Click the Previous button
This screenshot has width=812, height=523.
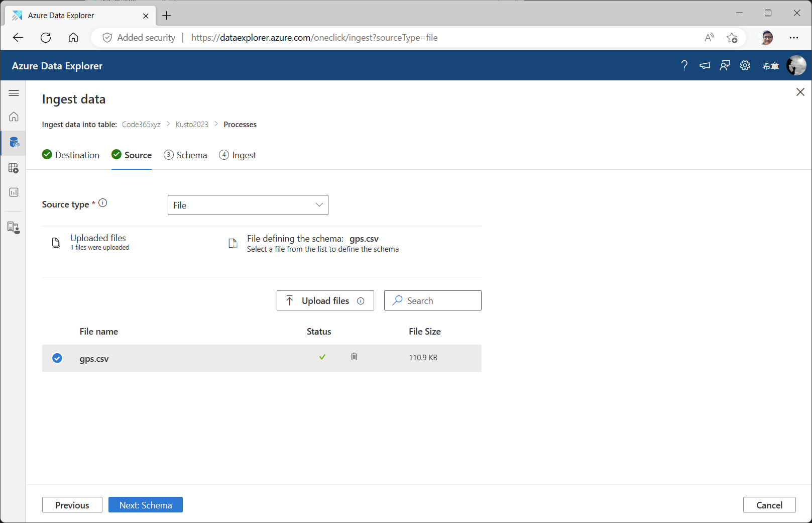tap(72, 505)
